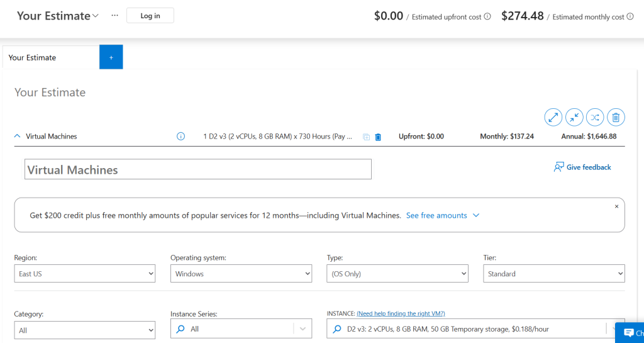Click the search icon in INSTANCE field

(x=337, y=329)
